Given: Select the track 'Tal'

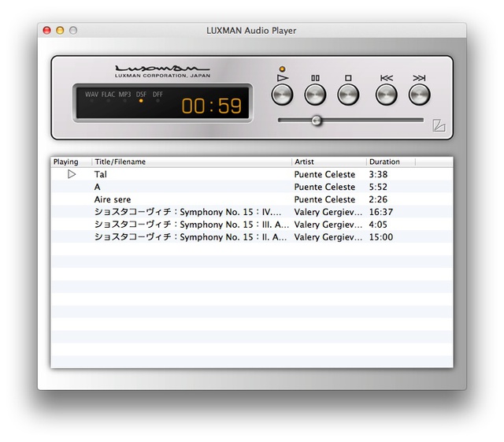Looking at the screenshot, I should tap(101, 174).
